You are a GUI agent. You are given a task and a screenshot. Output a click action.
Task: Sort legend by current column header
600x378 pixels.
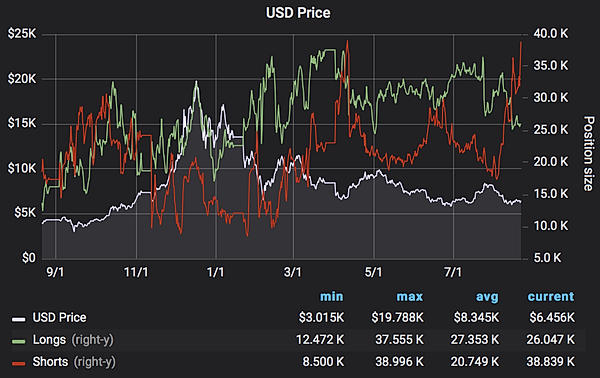[x=551, y=297]
